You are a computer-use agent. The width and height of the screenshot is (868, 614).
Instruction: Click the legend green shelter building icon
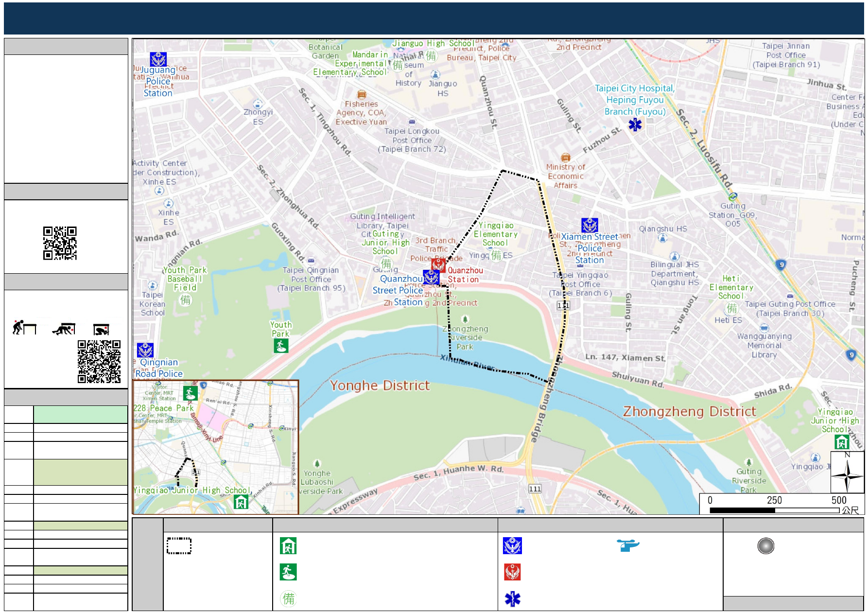tap(288, 546)
